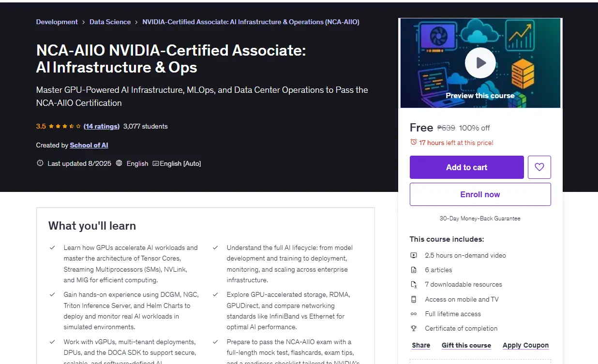The image size is (598, 364).
Task: Click the chevron after Development breadcrumb
Action: [84, 22]
